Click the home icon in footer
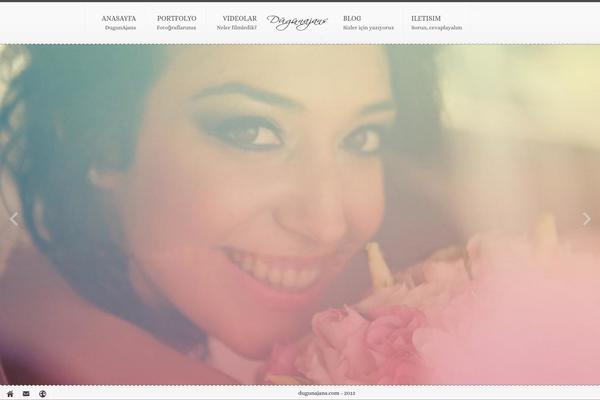Image resolution: width=600 pixels, height=400 pixels. coord(10,393)
